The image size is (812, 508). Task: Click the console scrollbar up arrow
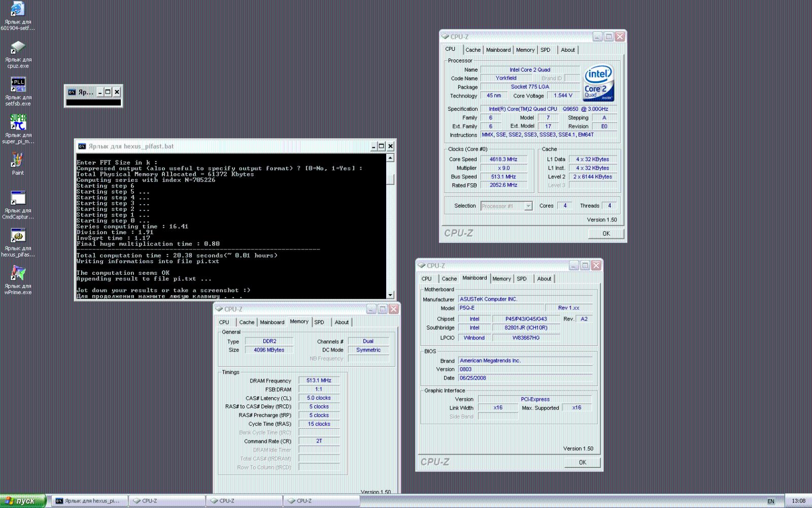click(x=390, y=158)
